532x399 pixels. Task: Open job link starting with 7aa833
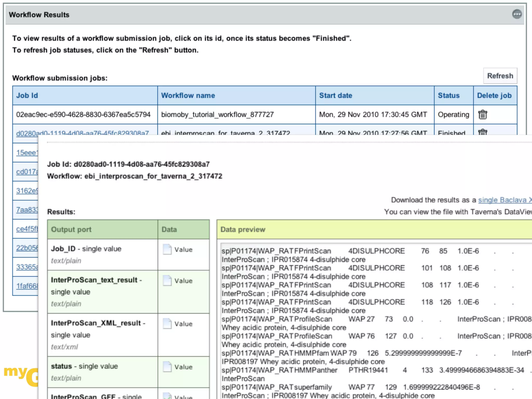click(x=27, y=210)
